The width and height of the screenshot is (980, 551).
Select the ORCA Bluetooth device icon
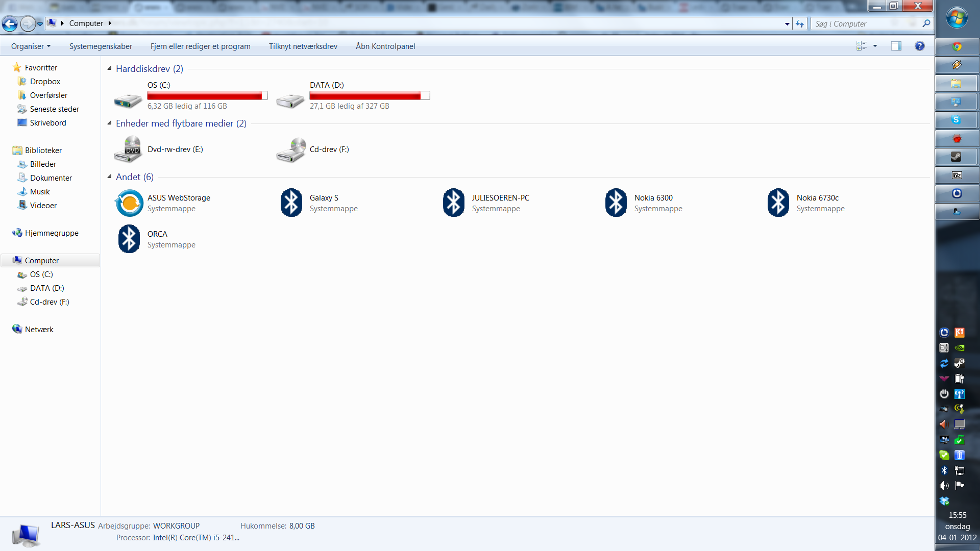(x=129, y=239)
